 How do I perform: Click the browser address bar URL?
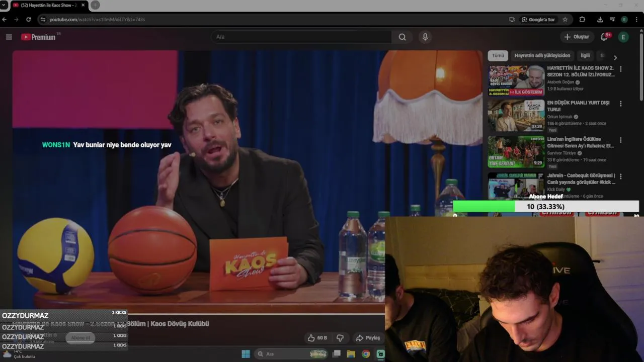[97, 19]
